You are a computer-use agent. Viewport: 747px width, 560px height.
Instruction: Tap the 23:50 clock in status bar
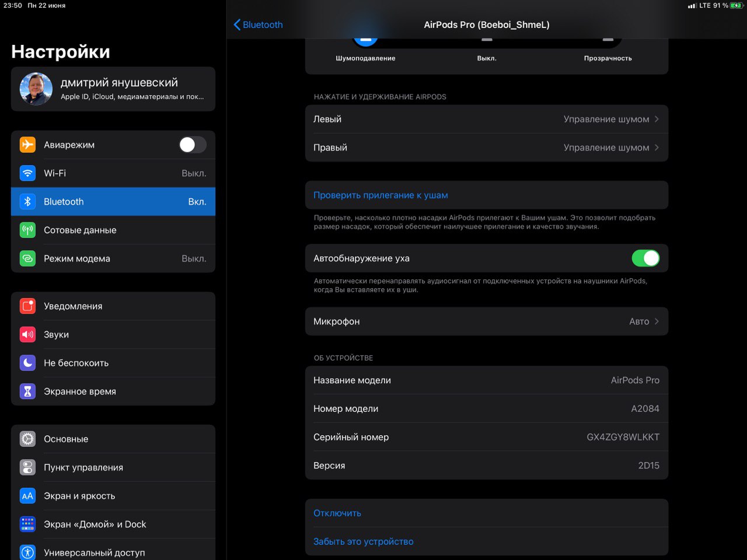13,5
